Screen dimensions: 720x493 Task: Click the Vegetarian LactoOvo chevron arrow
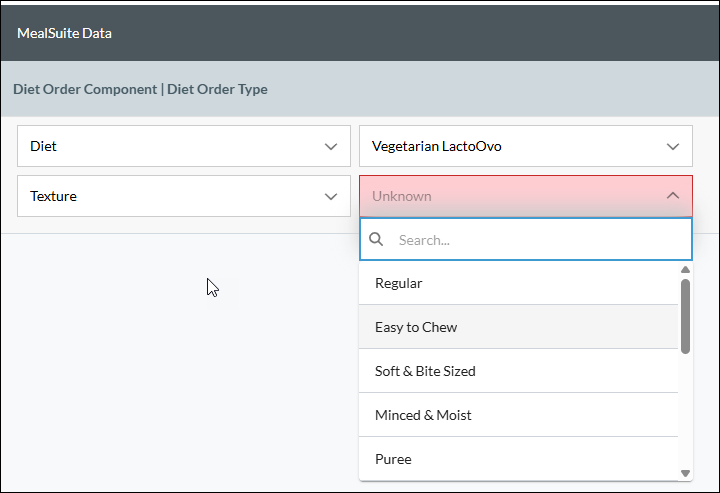point(673,146)
